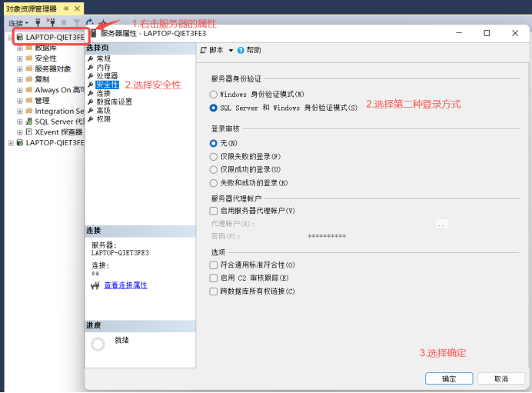The image size is (532, 393).
Task: Click the wrench icon next to 常规
Action: pyautogui.click(x=91, y=58)
